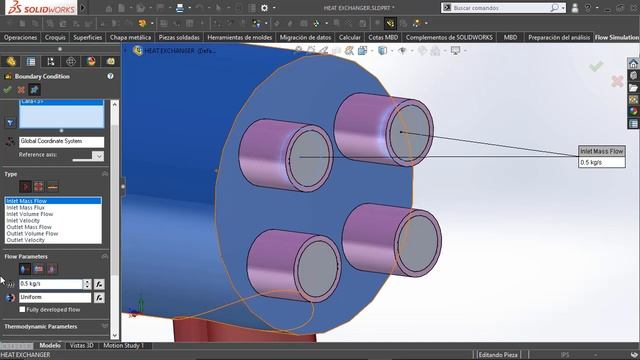
Task: Expand the SOLIDWORKS menu arrow beside logo
Action: pos(83,8)
